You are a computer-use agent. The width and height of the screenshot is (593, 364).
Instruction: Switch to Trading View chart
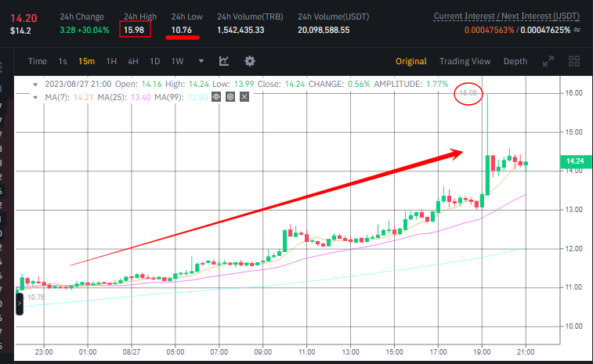coord(465,61)
